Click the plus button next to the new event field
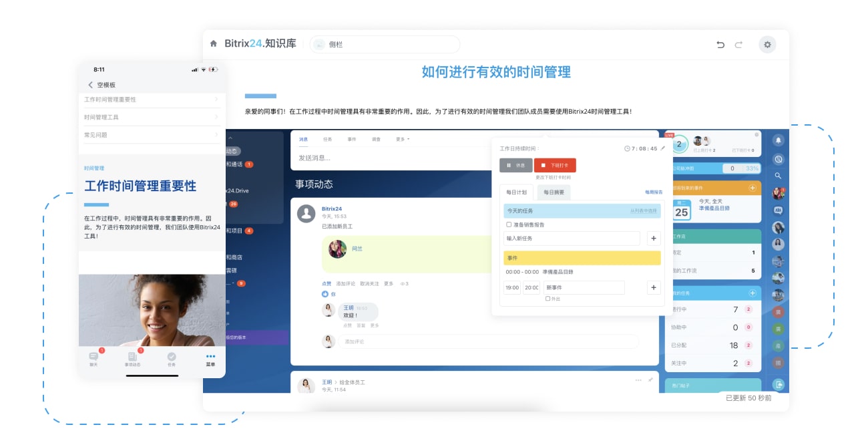The width and height of the screenshot is (868, 441). click(x=653, y=287)
